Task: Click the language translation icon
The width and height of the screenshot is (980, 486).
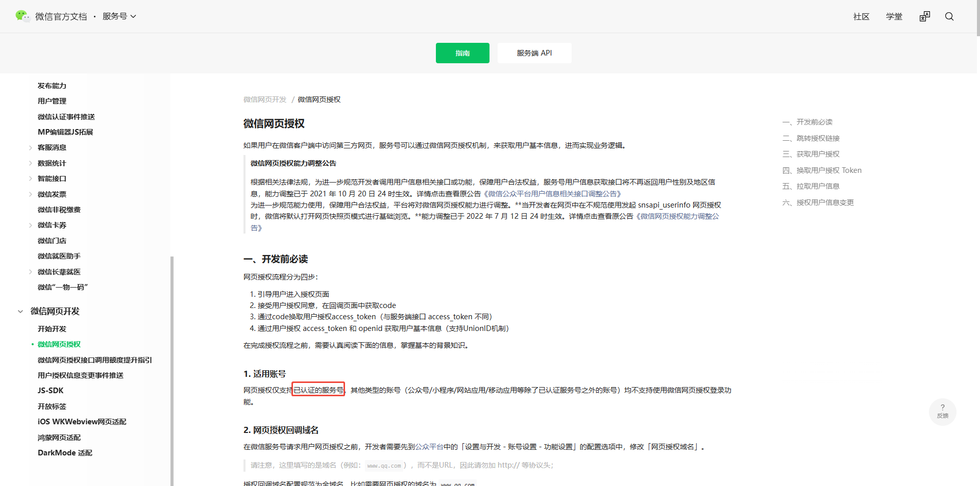Action: (x=925, y=16)
